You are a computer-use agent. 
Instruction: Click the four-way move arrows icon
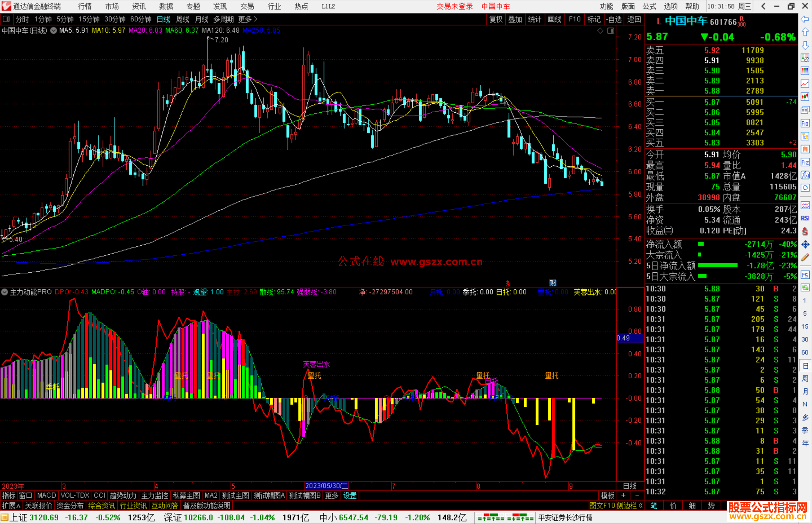(x=805, y=245)
